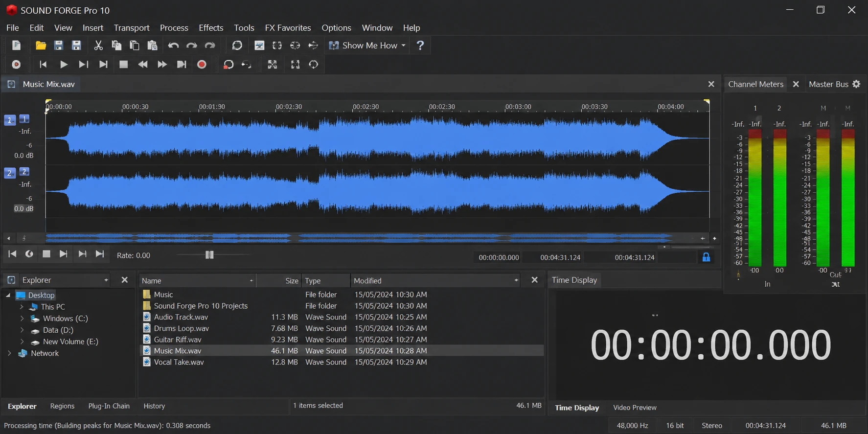Toggle the lock icon next to selection length
The height and width of the screenshot is (434, 868).
[706, 257]
